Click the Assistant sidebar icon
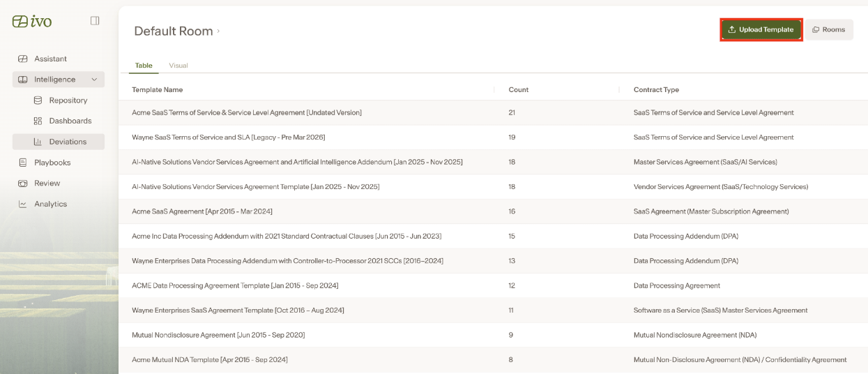 tap(22, 59)
